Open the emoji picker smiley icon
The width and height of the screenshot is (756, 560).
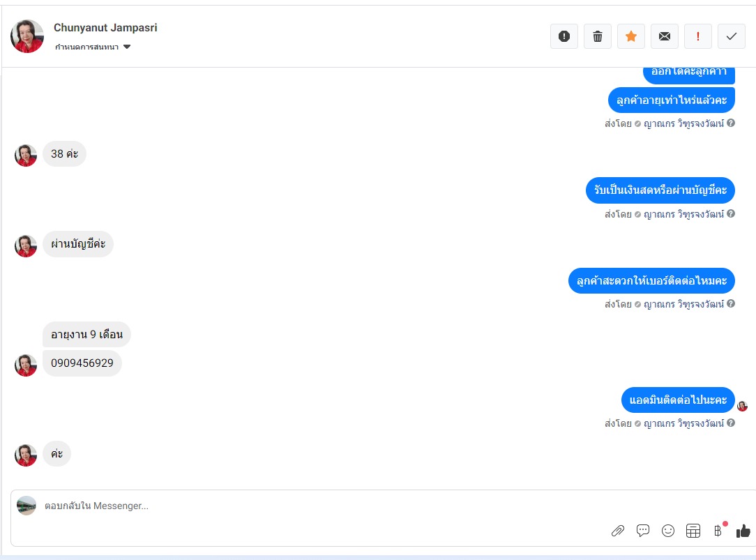point(667,531)
